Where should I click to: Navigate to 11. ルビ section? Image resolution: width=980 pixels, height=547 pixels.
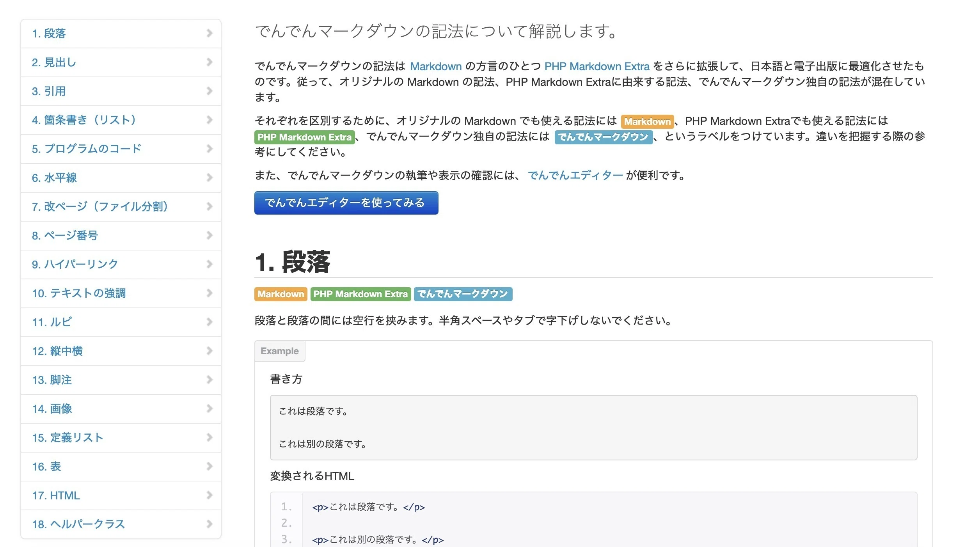121,322
